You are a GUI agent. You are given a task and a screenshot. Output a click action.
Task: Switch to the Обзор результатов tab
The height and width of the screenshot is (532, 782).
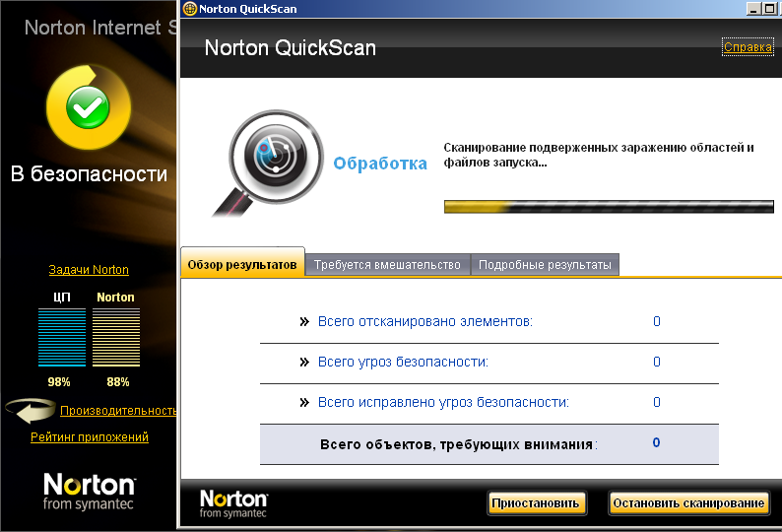tap(242, 262)
